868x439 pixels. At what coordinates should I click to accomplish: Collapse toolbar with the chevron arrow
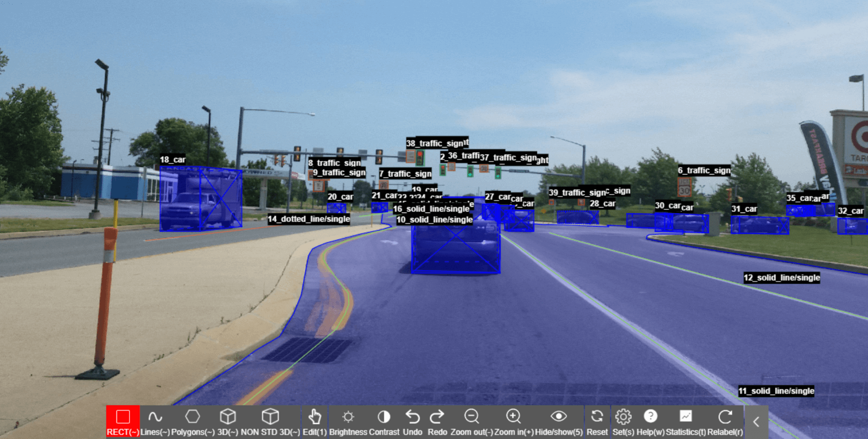tap(756, 422)
